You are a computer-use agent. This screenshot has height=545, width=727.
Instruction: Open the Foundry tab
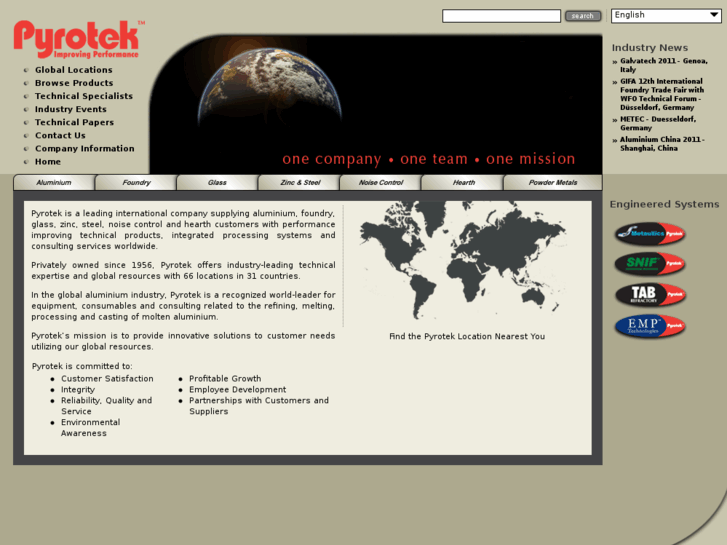pos(136,182)
